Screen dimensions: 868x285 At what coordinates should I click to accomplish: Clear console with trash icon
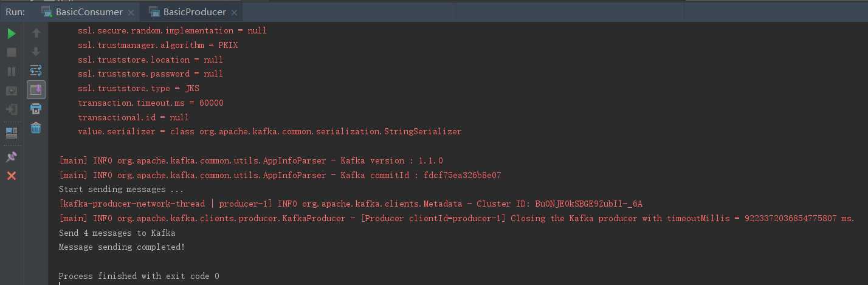coord(36,128)
